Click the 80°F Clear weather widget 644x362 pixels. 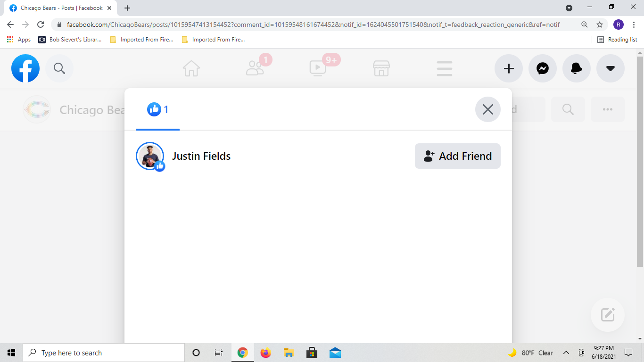click(530, 353)
